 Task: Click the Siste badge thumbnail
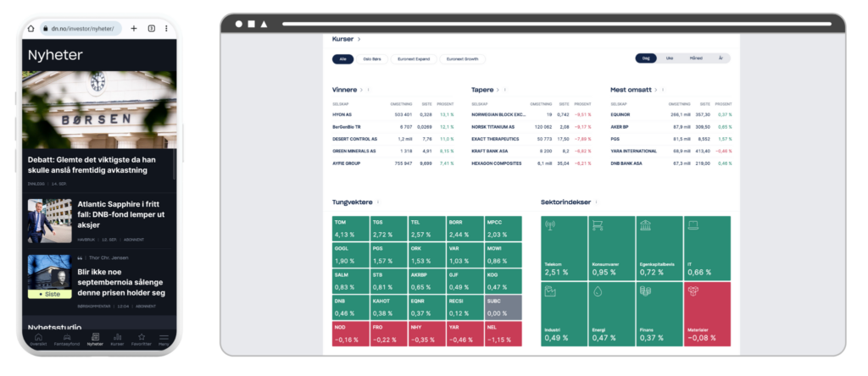50,276
